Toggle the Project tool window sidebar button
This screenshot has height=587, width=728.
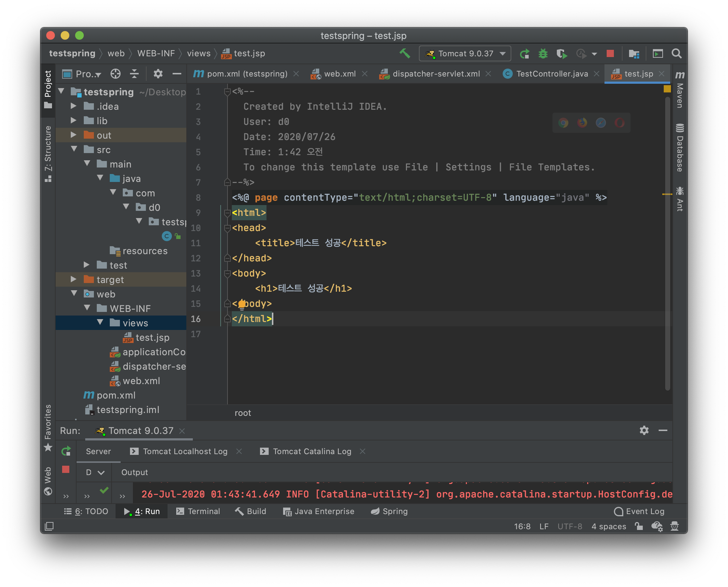point(48,88)
